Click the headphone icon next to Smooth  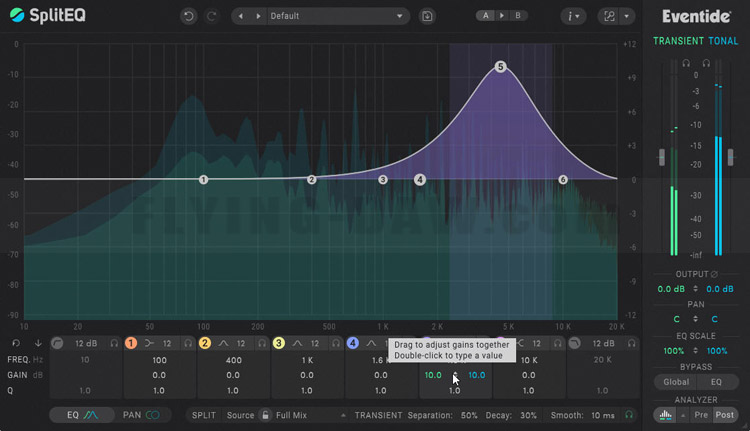629,415
